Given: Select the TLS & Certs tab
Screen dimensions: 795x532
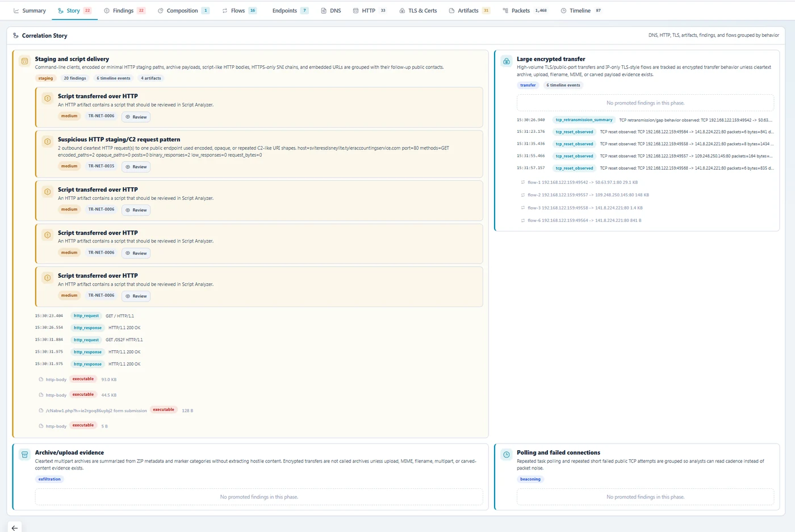Looking at the screenshot, I should [x=418, y=11].
